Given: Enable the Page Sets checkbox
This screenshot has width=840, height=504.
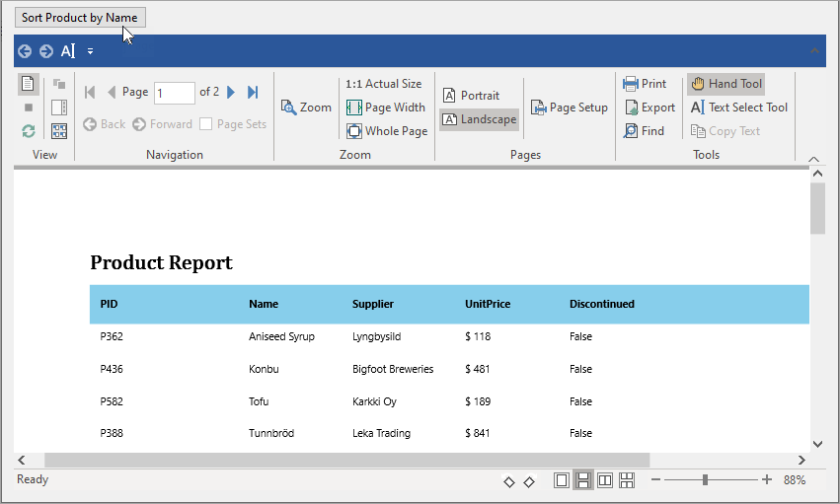Looking at the screenshot, I should click(206, 124).
